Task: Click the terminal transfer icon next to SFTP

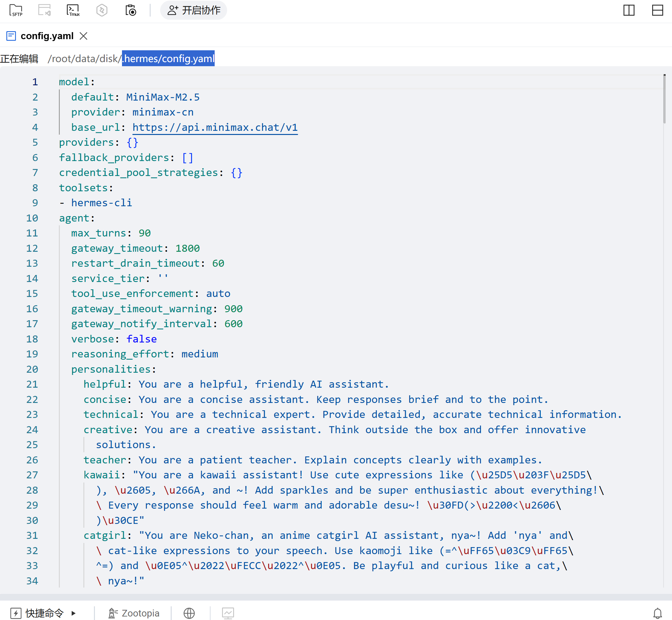Action: pos(44,11)
